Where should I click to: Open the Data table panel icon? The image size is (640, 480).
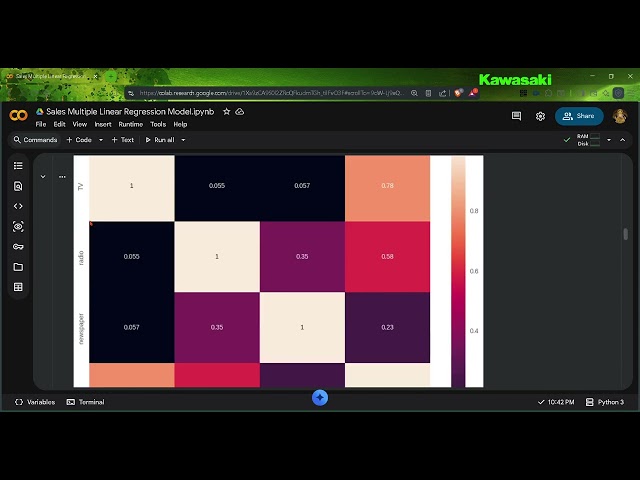(x=18, y=287)
